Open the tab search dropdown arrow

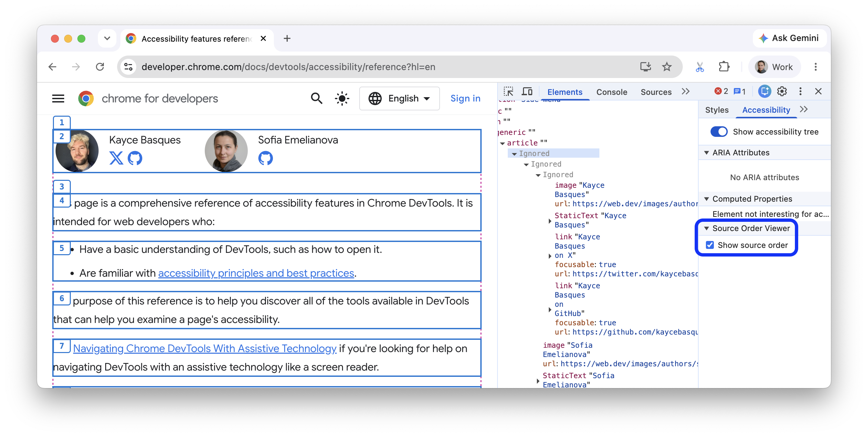coord(107,38)
